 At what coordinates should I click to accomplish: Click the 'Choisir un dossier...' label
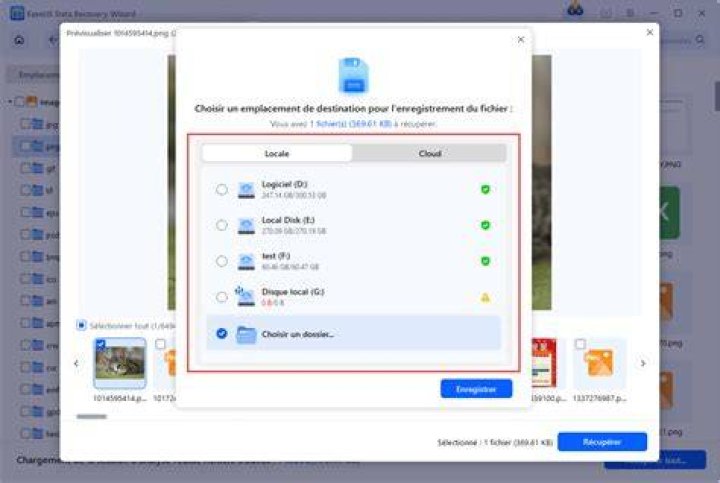(297, 334)
